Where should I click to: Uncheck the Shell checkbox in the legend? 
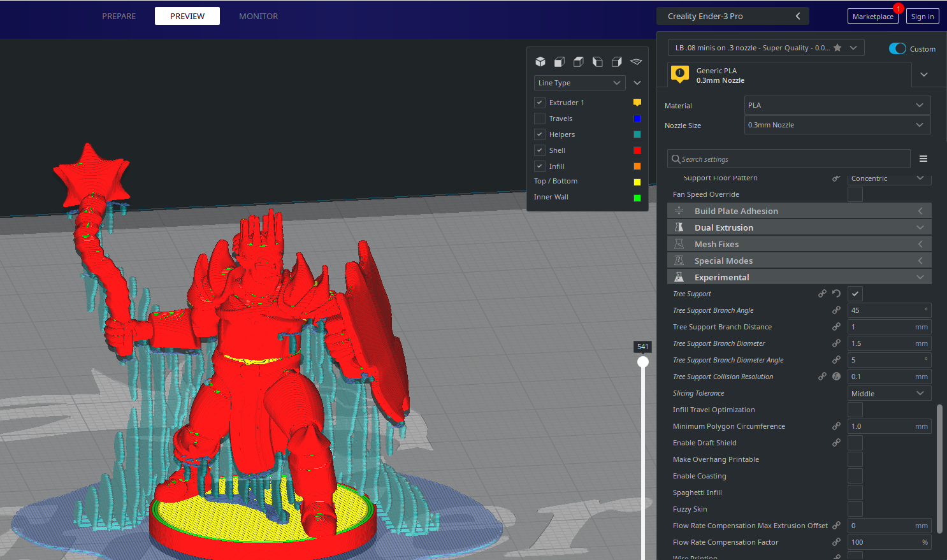[540, 150]
